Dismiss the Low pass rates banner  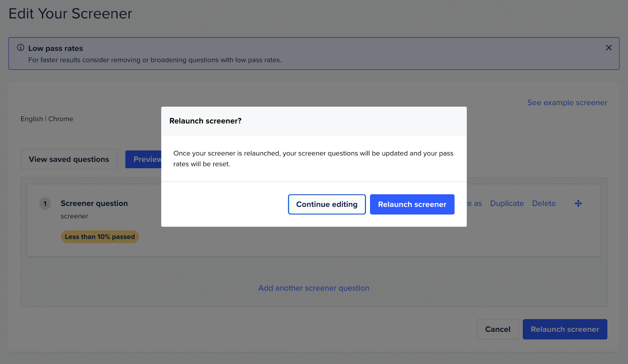(608, 47)
